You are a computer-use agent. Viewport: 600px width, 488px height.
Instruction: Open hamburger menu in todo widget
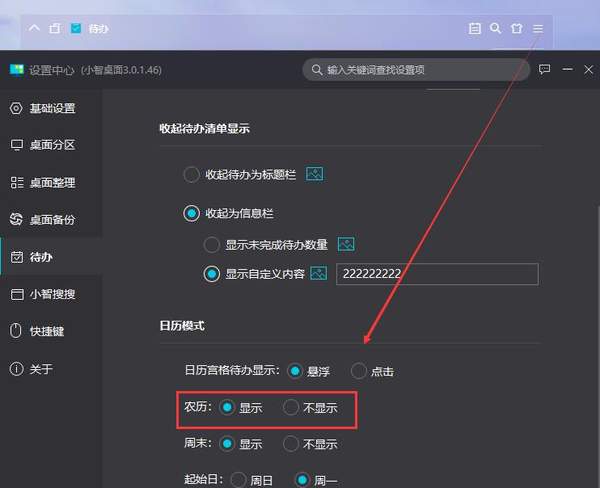[538, 29]
